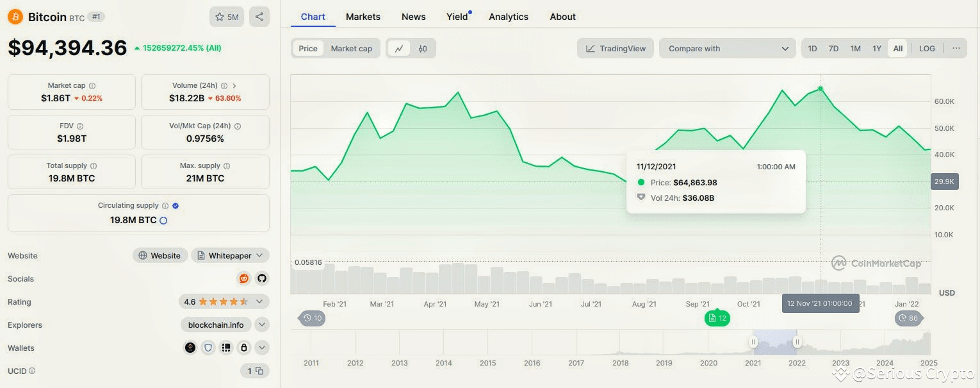The height and width of the screenshot is (388, 980).
Task: Show UCID info icon
Action: point(32,371)
